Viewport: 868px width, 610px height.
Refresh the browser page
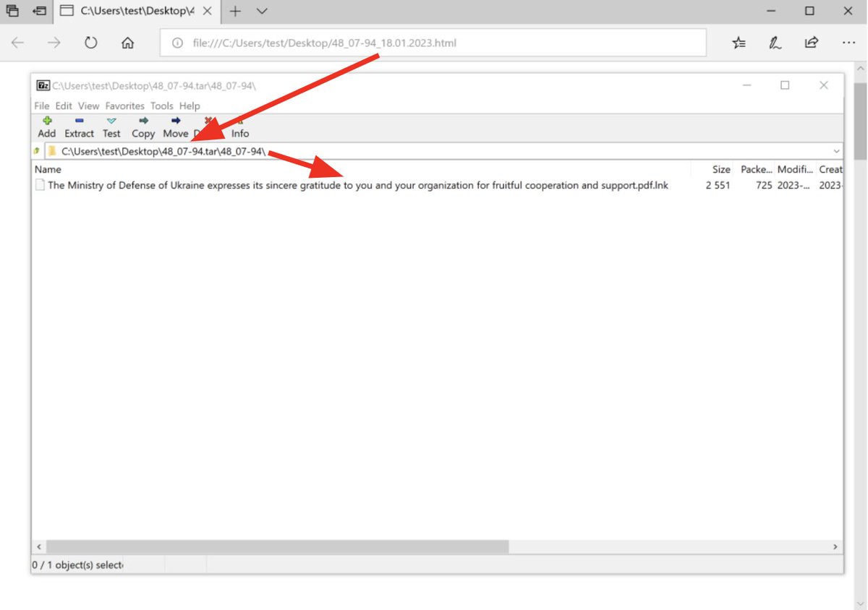pyautogui.click(x=90, y=43)
